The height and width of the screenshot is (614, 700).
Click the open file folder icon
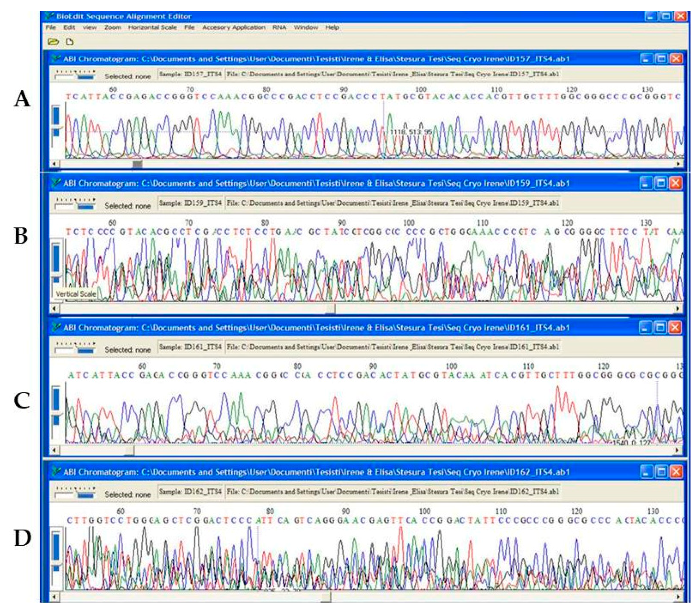53,42
